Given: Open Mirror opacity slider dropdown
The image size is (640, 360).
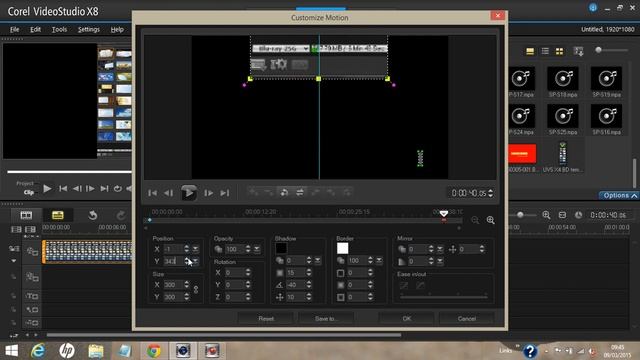Looking at the screenshot, I should 440,249.
